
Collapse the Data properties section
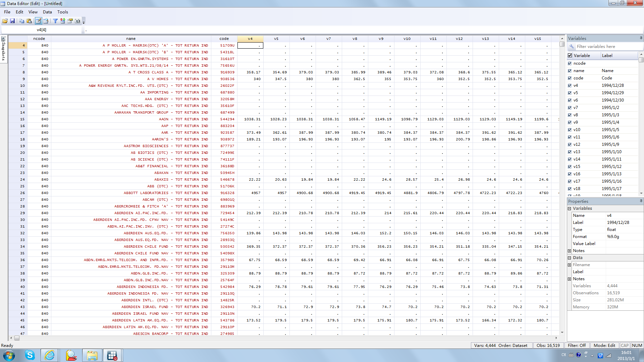[x=569, y=258]
